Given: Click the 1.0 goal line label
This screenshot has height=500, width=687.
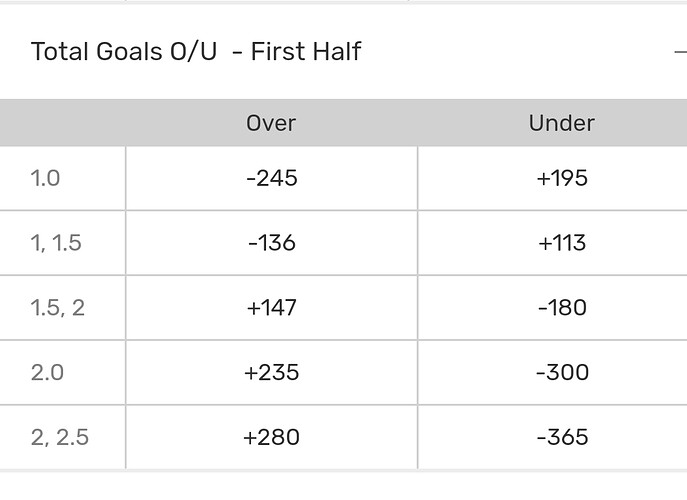Looking at the screenshot, I should pyautogui.click(x=46, y=178).
